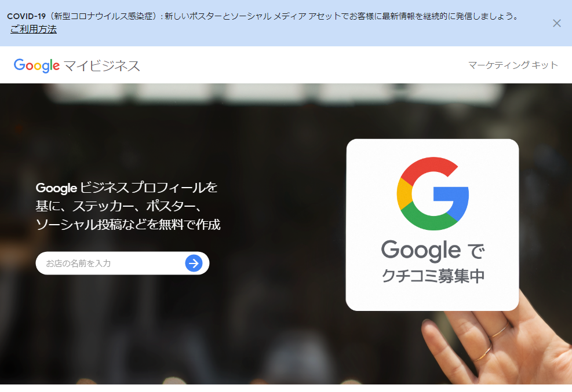Click headline line 'Google ビジネス プロフィールを'
Viewport: 572px width, 392px height.
pos(126,188)
